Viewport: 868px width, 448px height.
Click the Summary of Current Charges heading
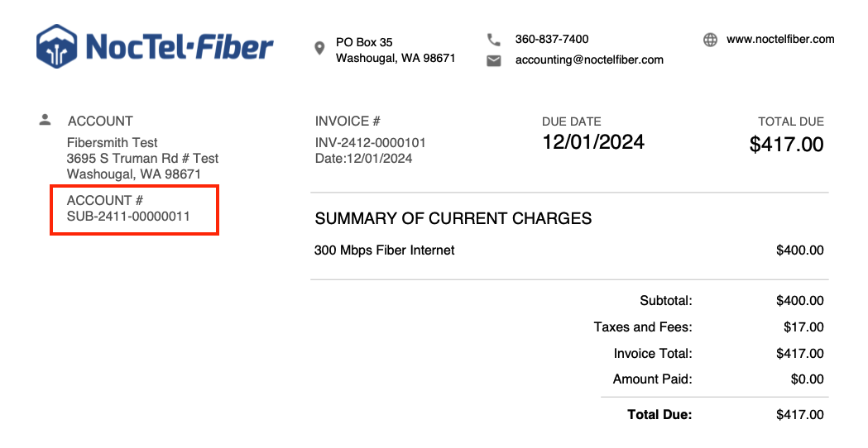453,219
